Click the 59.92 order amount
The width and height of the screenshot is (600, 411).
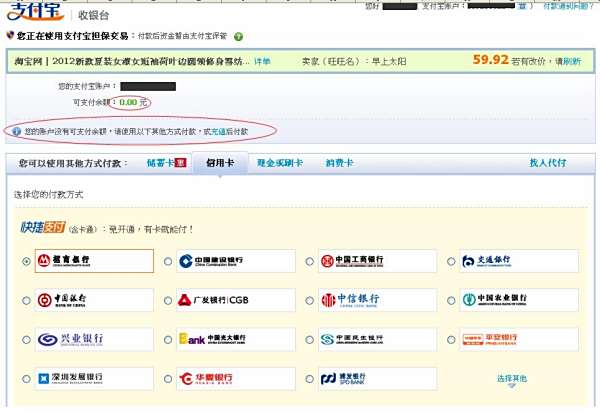pos(491,60)
